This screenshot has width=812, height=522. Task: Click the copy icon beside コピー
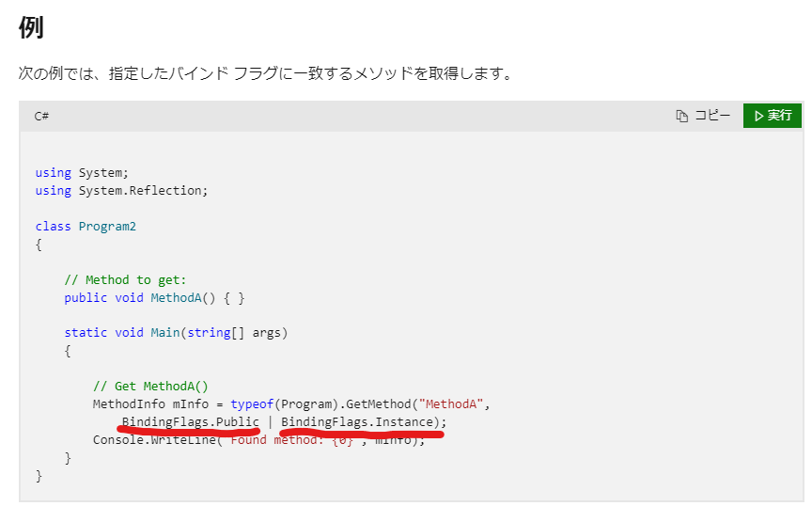click(x=682, y=116)
